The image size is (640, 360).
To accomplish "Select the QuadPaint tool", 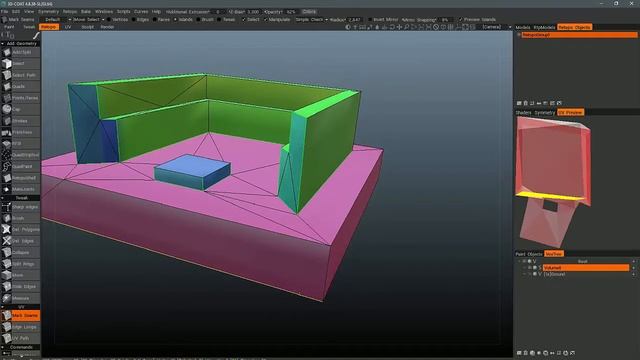I will [x=20, y=167].
